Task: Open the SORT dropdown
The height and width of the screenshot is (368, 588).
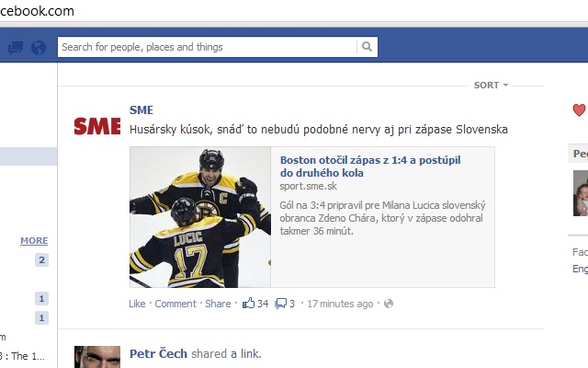Action: 491,86
